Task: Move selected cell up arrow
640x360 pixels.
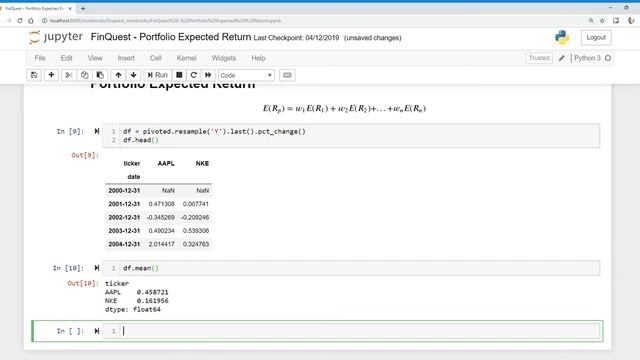Action: pos(118,75)
